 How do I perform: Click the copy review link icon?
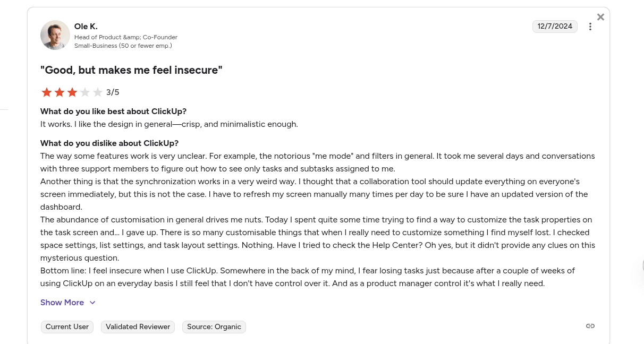tap(590, 326)
